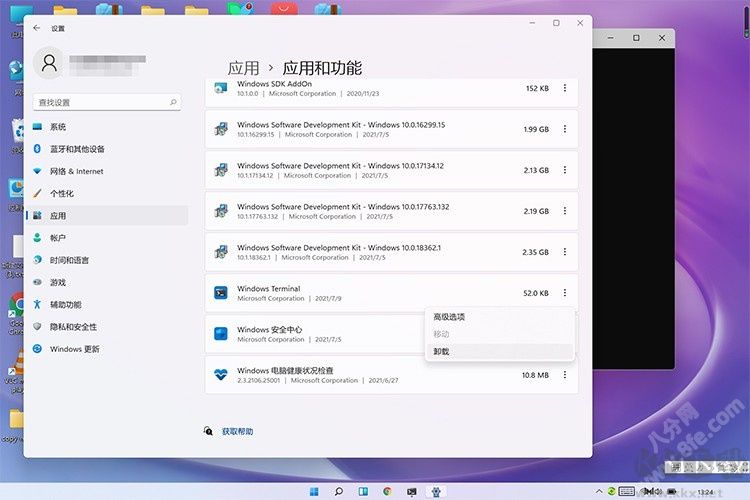
Task: Click 卸载 in the context menu
Action: tap(441, 351)
